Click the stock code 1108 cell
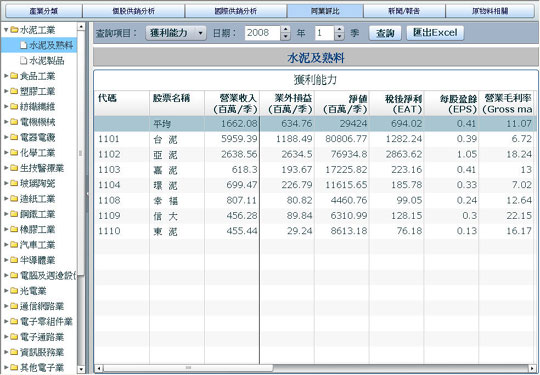Viewport: 540px width, 375px height. coord(109,200)
